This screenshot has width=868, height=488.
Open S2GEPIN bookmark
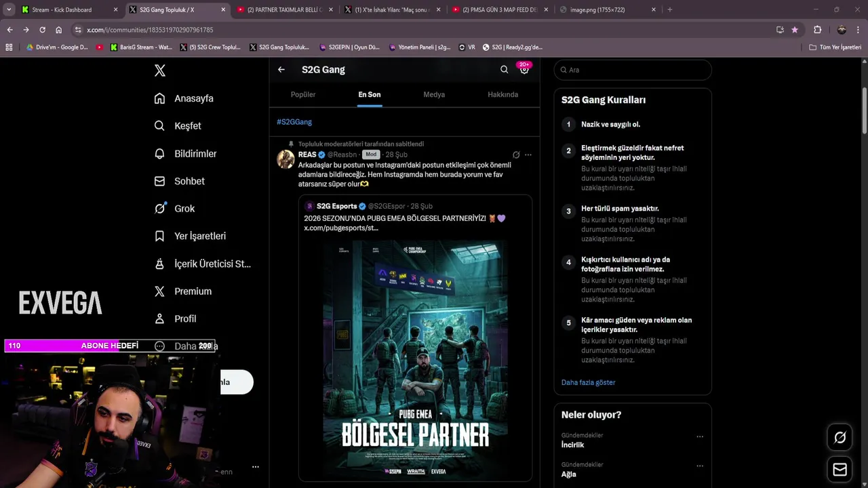349,47
